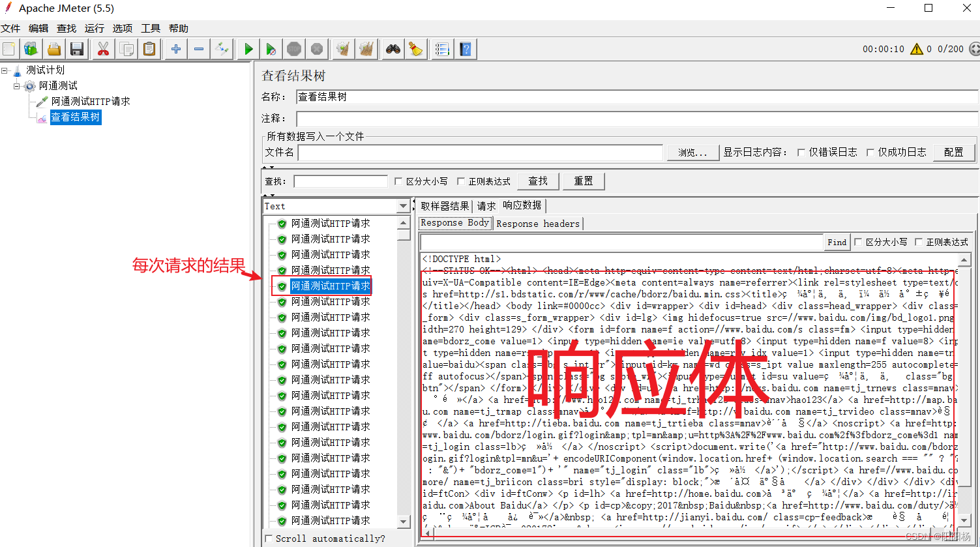
Task: Select the 测试计划 test plan node
Action: pos(45,70)
